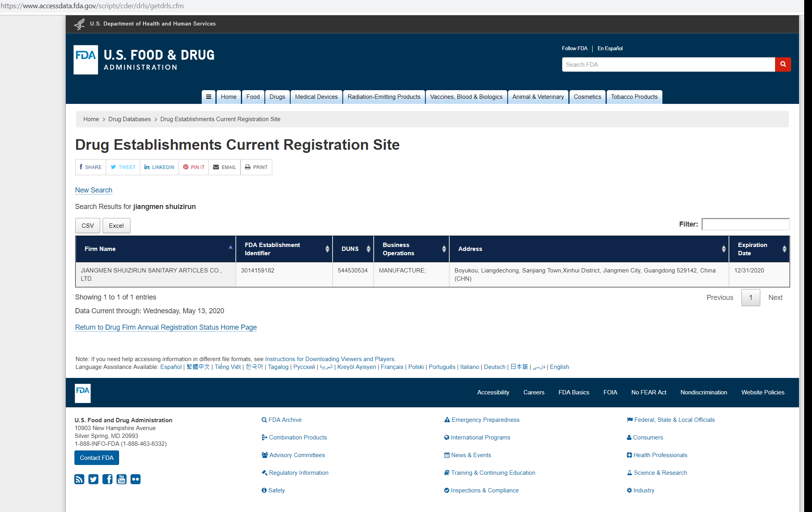Screen dimensions: 812x512
Task: Click the red search magnifier button
Action: tap(783, 64)
